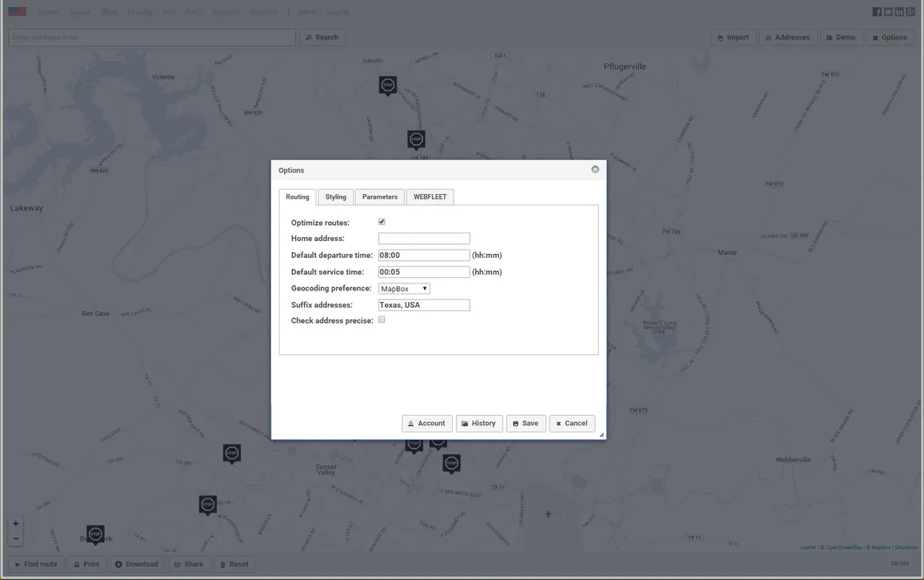Image resolution: width=924 pixels, height=580 pixels.
Task: Enable Check address precise checkbox
Action: point(382,320)
